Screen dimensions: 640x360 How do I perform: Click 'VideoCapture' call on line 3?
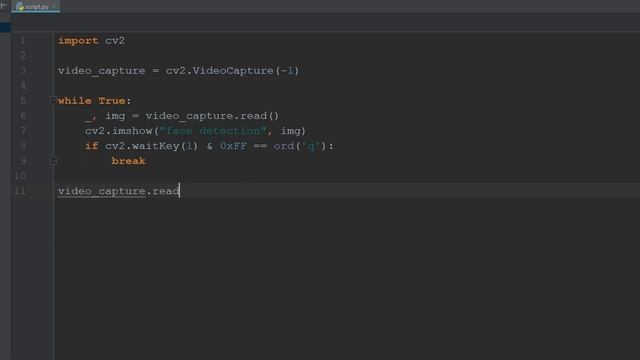click(233, 71)
